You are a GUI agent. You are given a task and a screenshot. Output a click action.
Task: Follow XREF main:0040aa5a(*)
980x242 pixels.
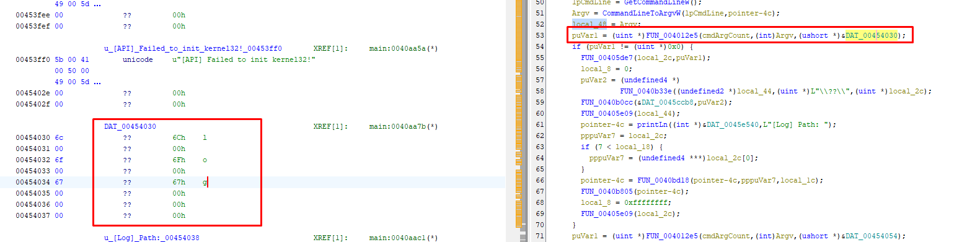[404, 48]
